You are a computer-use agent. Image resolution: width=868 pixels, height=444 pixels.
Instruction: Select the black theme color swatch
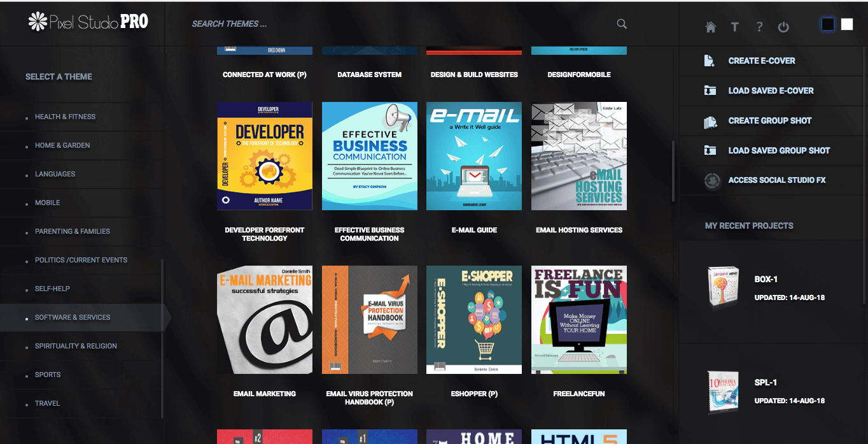[x=828, y=24]
